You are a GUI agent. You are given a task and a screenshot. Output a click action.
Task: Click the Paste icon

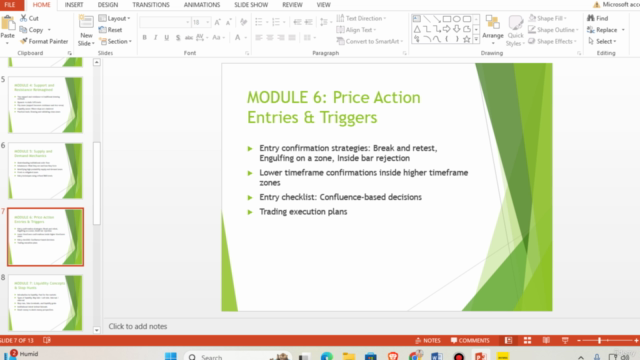pos(7,24)
